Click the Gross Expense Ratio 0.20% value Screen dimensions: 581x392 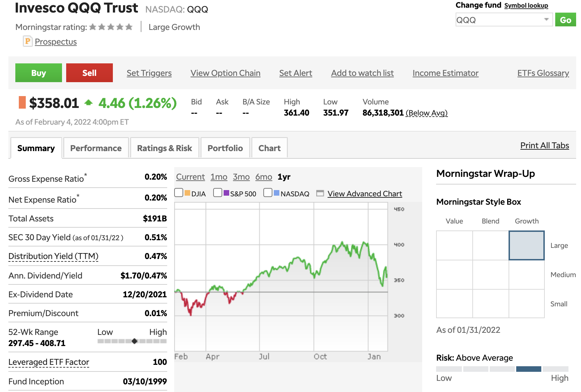pyautogui.click(x=156, y=177)
